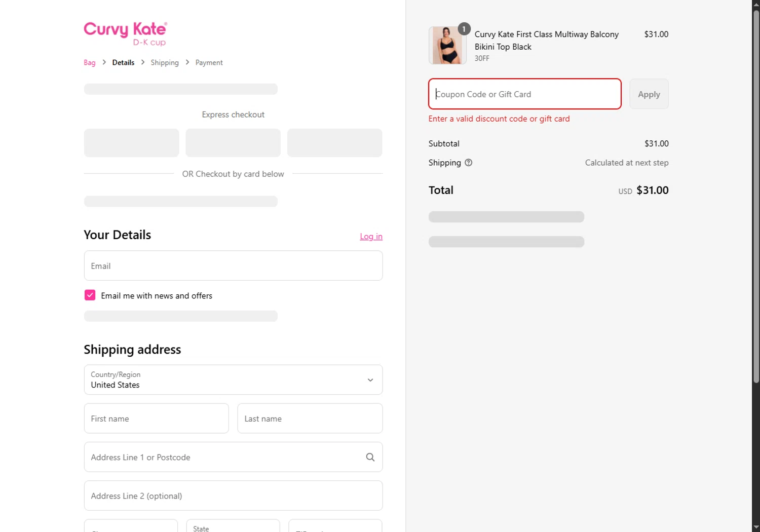This screenshot has width=760, height=532.
Task: Click the OR Checkout by card below text
Action: 233,174
